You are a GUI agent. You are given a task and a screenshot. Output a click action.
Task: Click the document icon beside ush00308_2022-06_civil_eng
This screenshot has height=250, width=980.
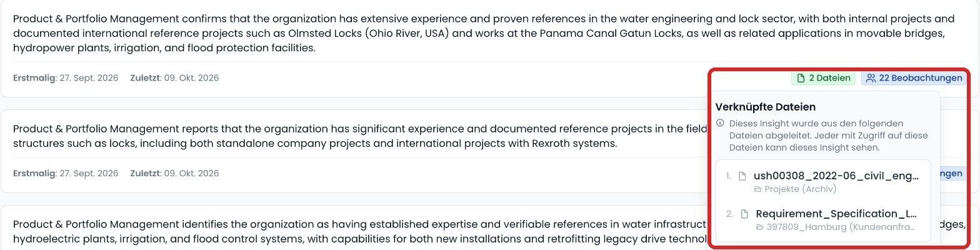pos(742,176)
